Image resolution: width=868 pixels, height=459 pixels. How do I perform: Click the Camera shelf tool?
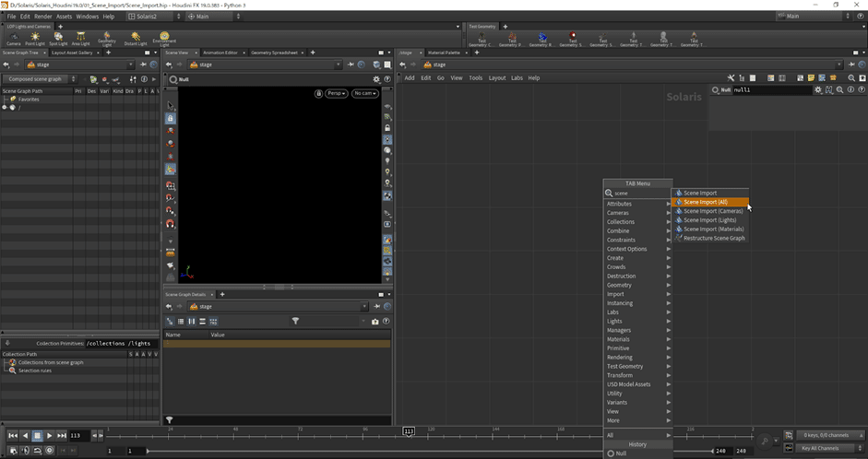click(x=14, y=38)
